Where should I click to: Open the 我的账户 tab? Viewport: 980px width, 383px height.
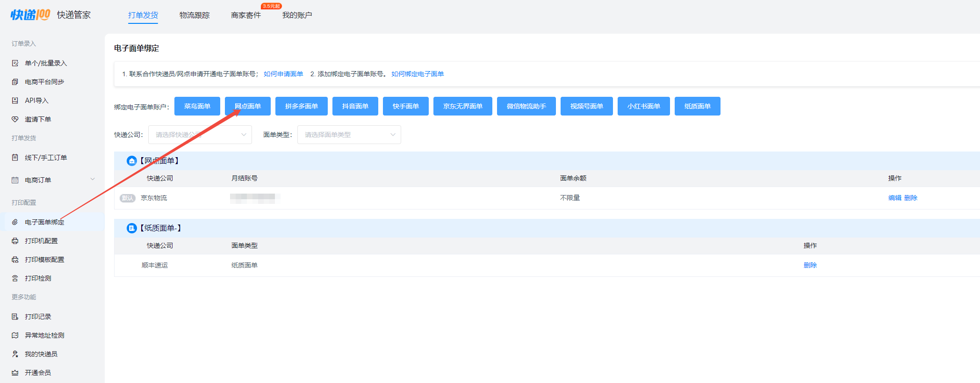tap(297, 15)
